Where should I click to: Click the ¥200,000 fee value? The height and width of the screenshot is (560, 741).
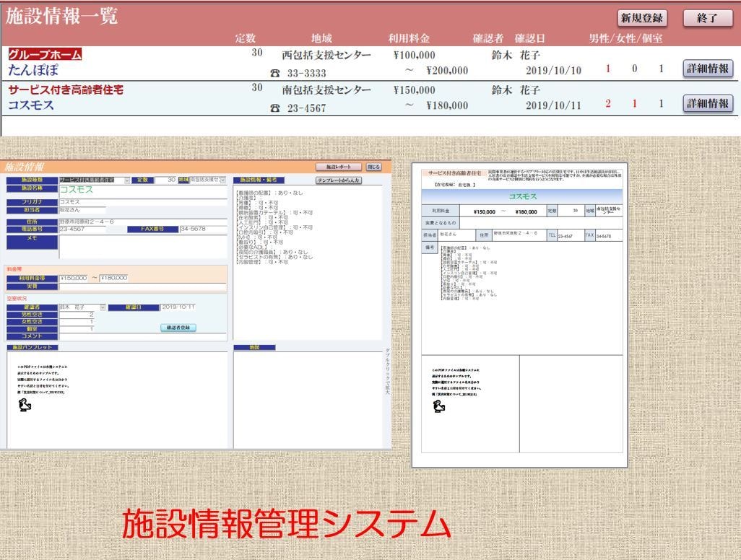[447, 70]
